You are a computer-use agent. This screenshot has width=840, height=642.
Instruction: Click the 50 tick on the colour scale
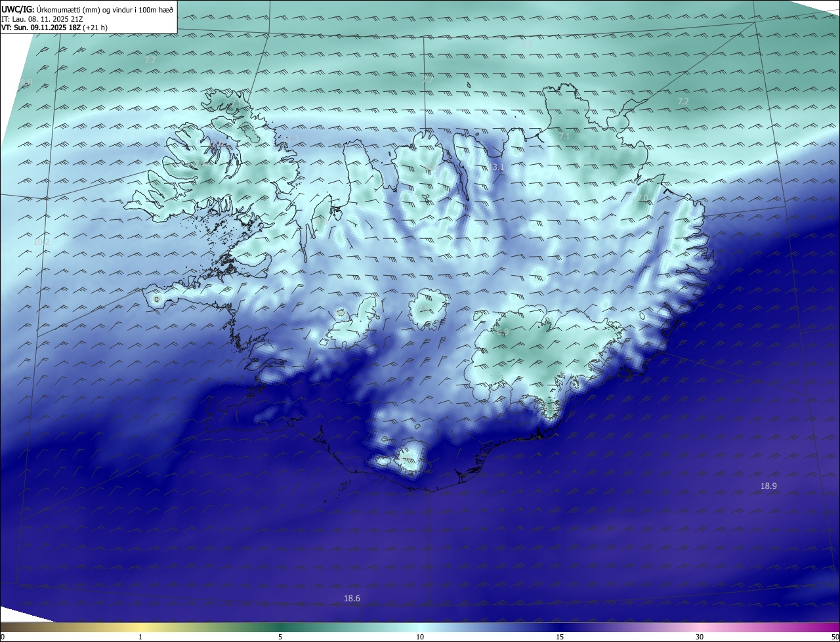[835, 637]
